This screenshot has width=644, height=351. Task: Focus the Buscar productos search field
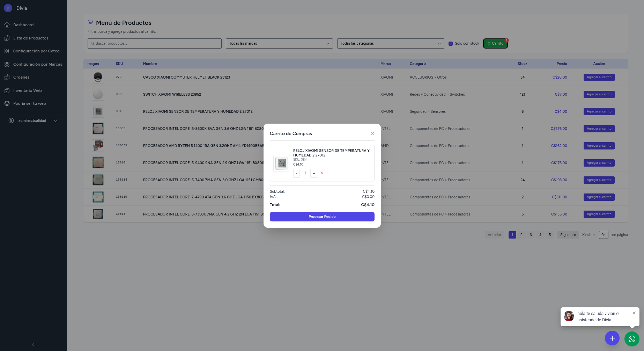coord(154,44)
